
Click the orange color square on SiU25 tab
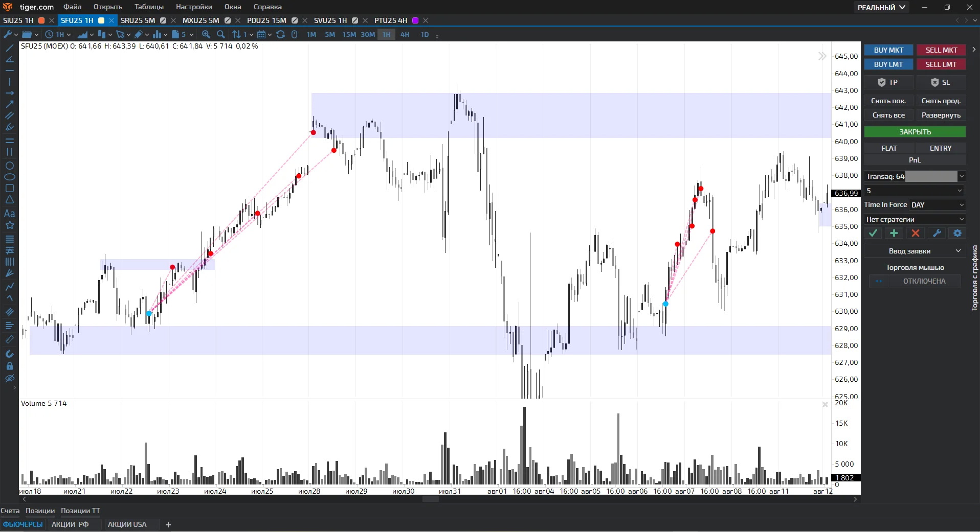[x=41, y=20]
